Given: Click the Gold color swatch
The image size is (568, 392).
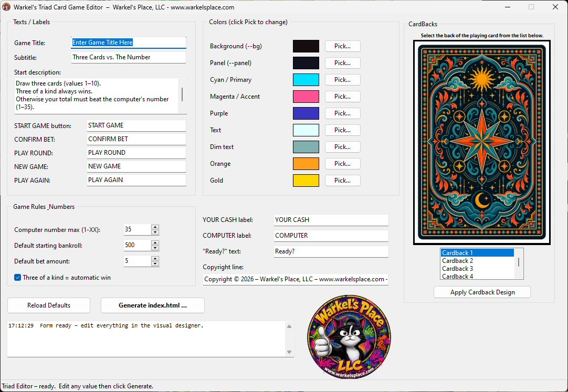Looking at the screenshot, I should (x=306, y=180).
